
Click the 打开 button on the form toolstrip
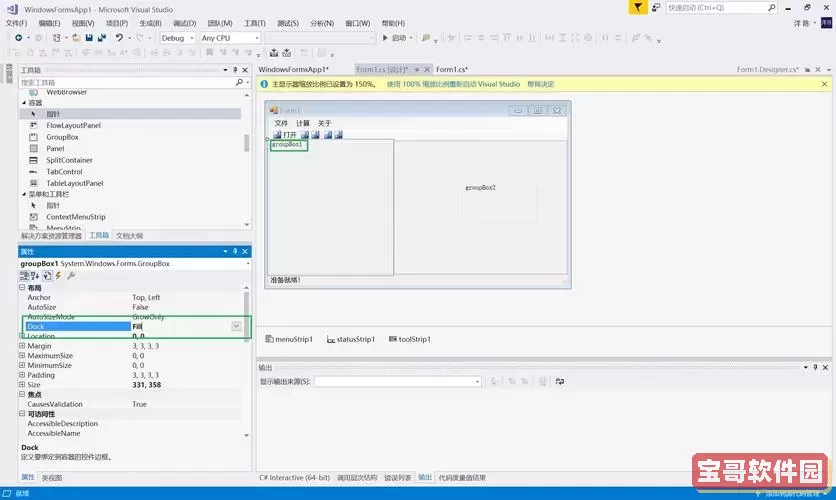(x=285, y=135)
